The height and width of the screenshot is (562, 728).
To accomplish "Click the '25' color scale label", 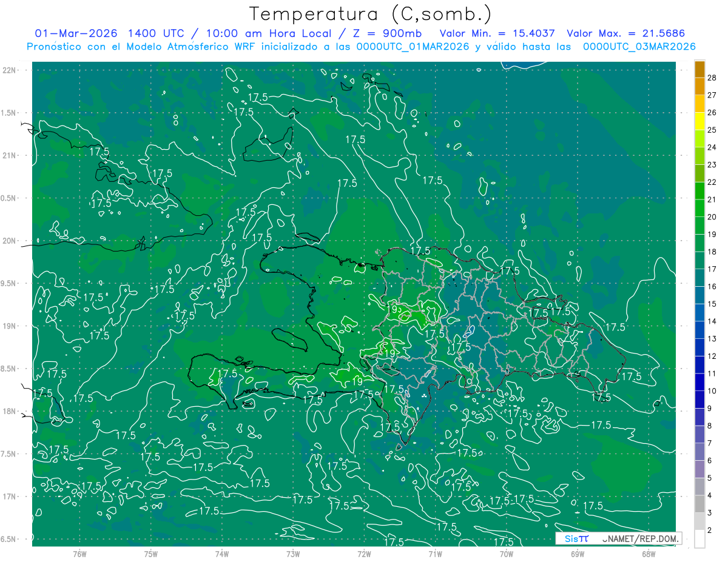I will point(712,130).
